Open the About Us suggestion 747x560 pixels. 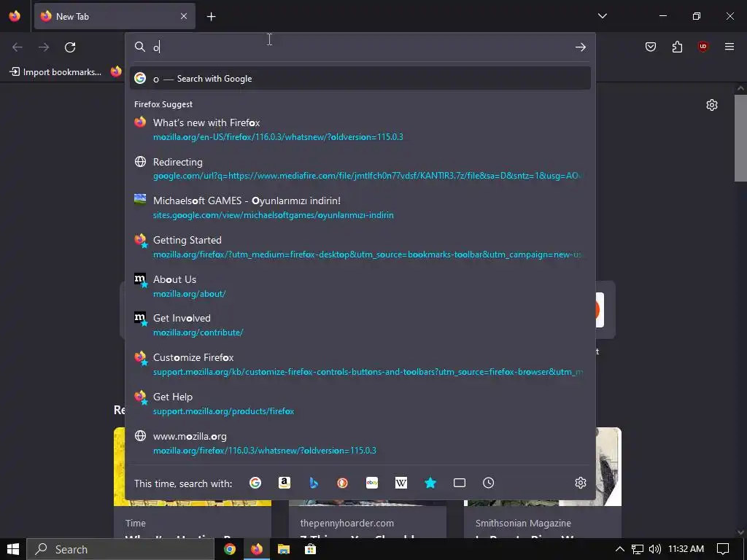click(360, 286)
